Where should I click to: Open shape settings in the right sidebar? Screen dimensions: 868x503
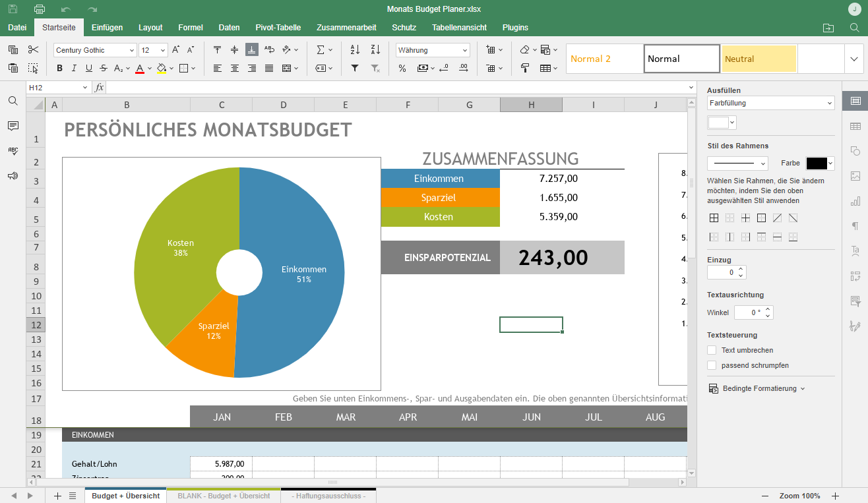coord(855,151)
